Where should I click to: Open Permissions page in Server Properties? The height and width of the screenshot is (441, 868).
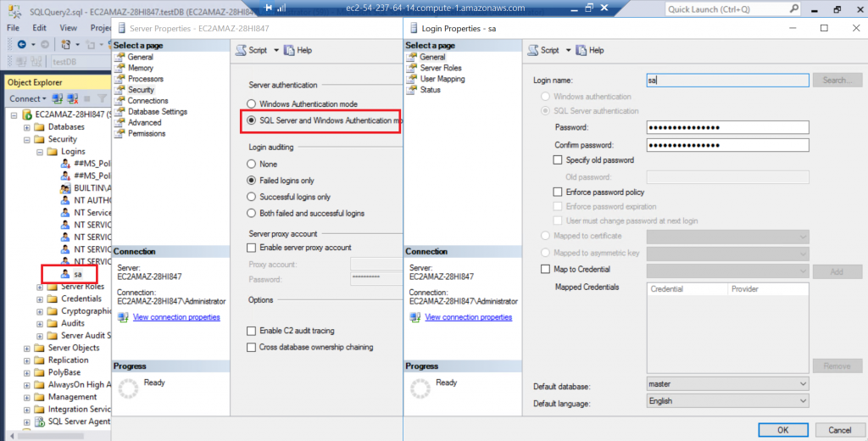(146, 133)
